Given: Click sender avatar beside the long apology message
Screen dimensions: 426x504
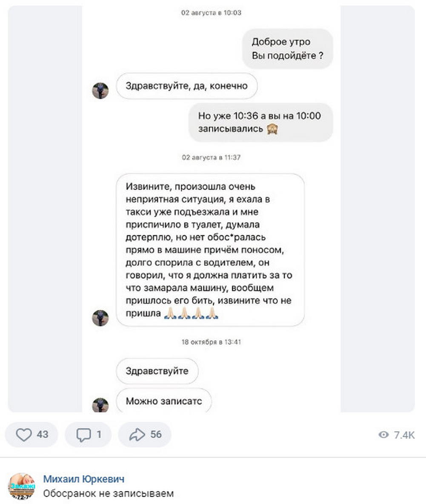Looking at the screenshot, I should point(100,318).
